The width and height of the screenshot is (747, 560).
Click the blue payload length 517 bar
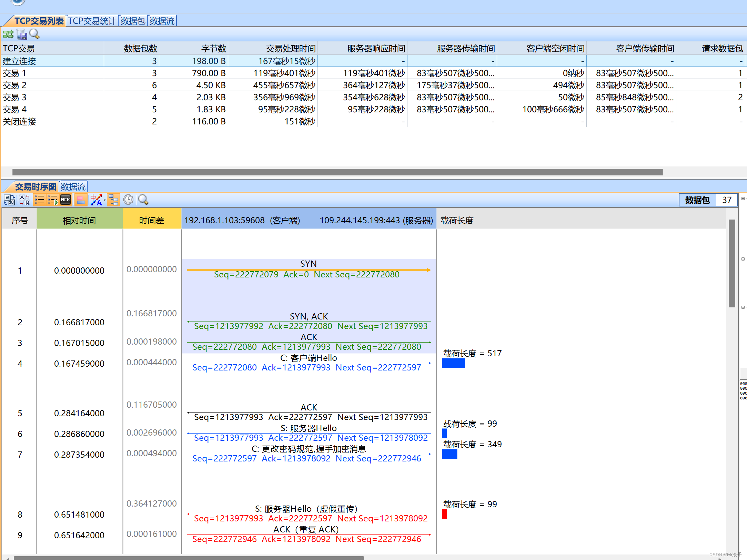453,363
